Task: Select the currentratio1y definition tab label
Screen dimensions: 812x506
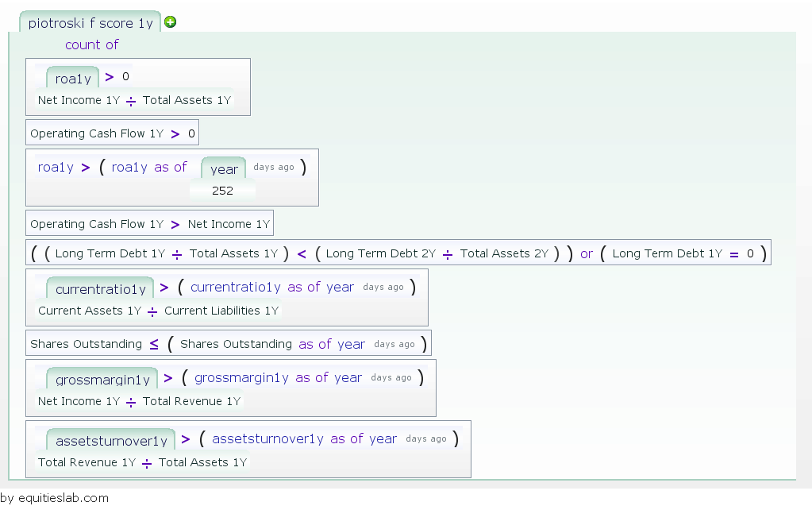Action: click(101, 289)
